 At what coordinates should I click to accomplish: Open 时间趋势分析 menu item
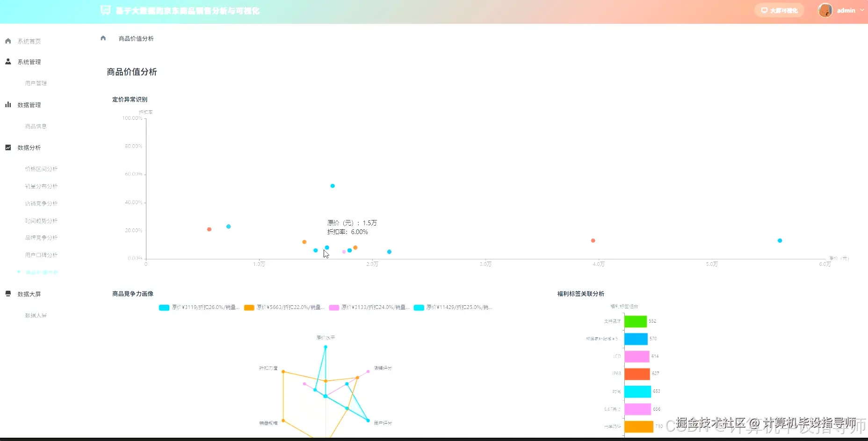41,221
